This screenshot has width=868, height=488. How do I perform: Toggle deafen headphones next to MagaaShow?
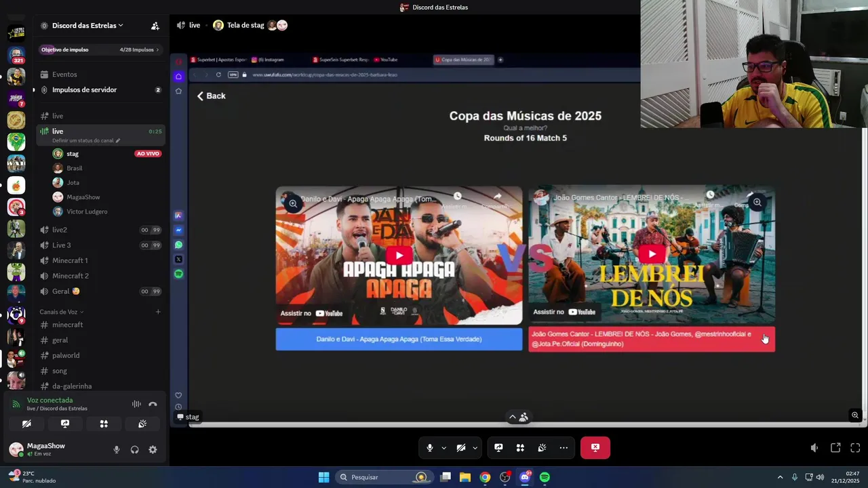pos(135,449)
